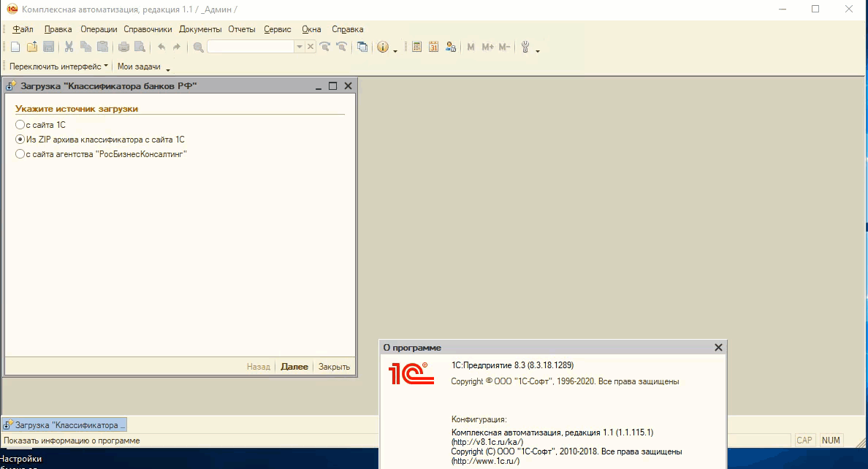Select the 'с сайта 1С' source option
868x469 pixels.
pyautogui.click(x=40, y=125)
